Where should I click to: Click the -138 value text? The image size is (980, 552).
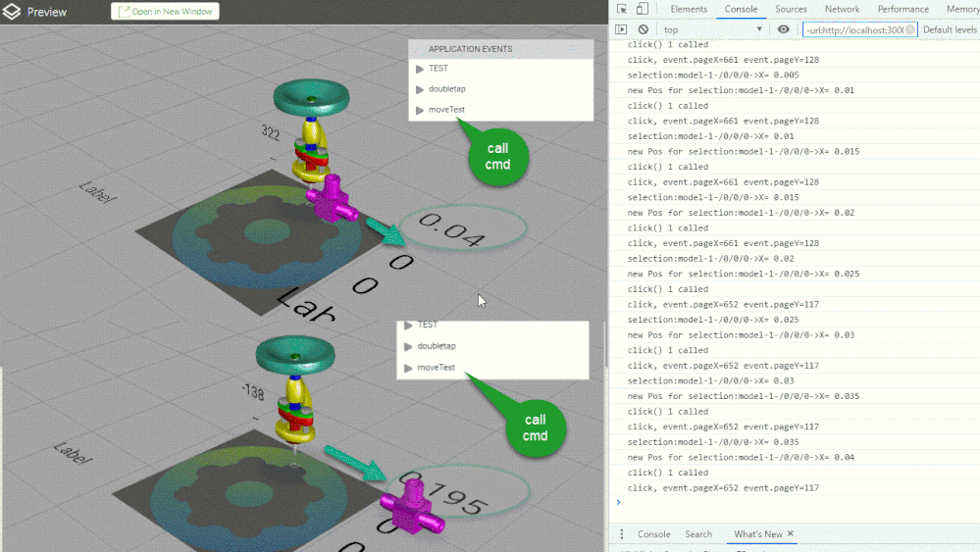tap(252, 391)
